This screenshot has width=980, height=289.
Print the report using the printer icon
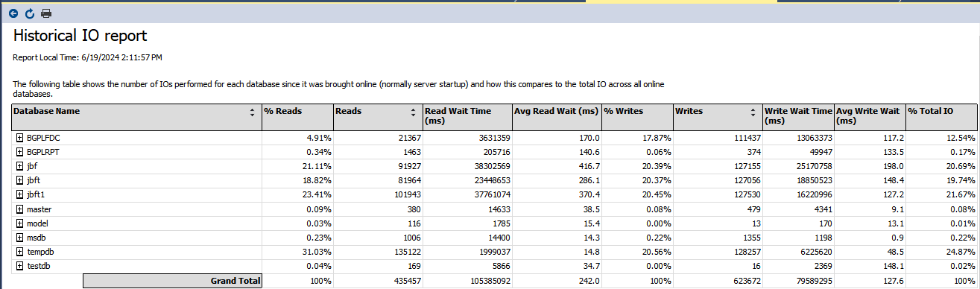coord(46,13)
